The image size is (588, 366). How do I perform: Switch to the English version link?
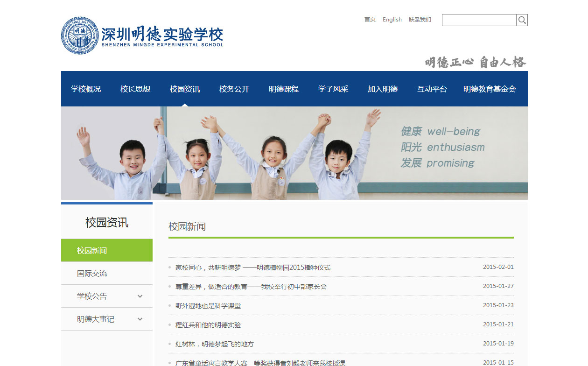pyautogui.click(x=392, y=20)
